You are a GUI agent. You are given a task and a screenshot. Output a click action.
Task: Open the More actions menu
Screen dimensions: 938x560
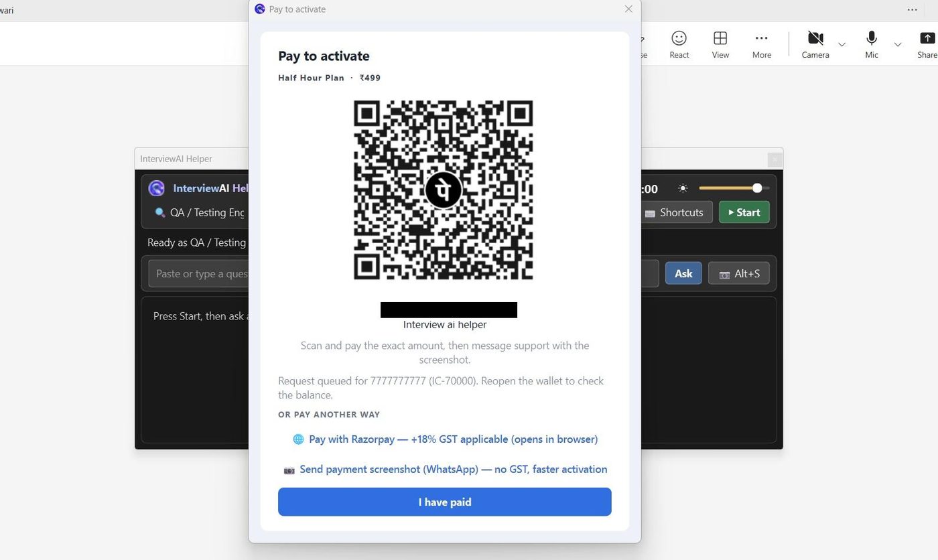pos(762,45)
